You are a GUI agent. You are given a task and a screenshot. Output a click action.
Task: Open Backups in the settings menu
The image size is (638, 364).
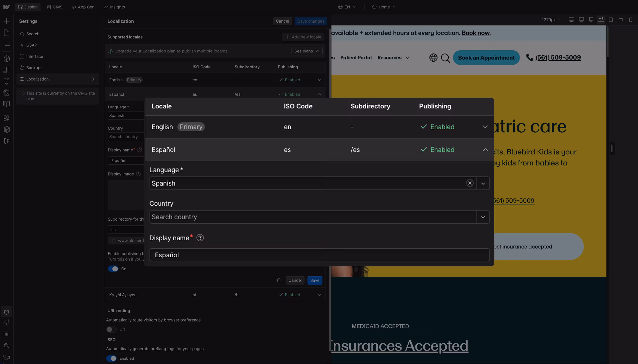[34, 68]
